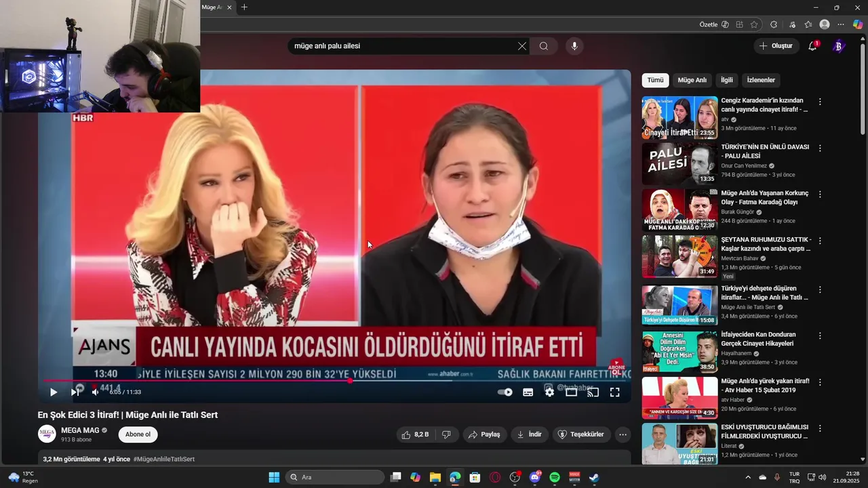
Task: Open the MEGA MAG channel avatar
Action: pyautogui.click(x=47, y=434)
